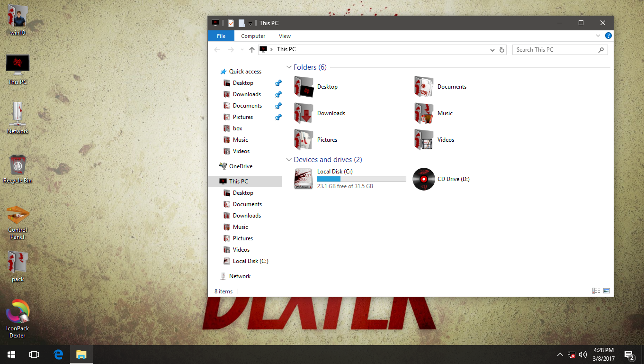
Task: Open the address bar history dropdown
Action: tap(492, 49)
